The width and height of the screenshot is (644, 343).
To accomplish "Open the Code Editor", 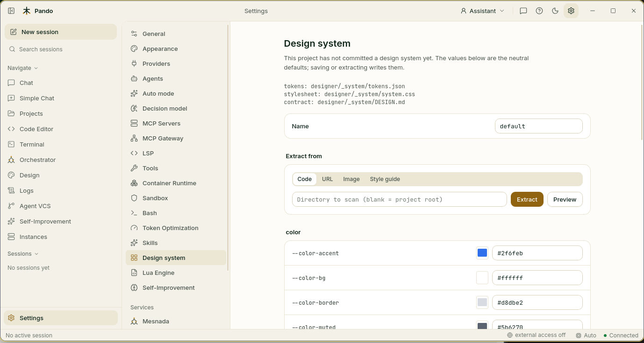I will [61, 129].
